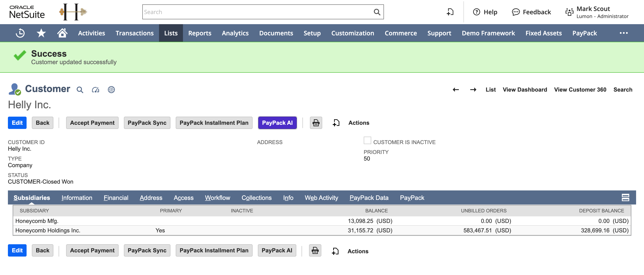Viewport: 644px width, 275px height.
Task: Click the bottom Edit button
Action: coord(17,250)
